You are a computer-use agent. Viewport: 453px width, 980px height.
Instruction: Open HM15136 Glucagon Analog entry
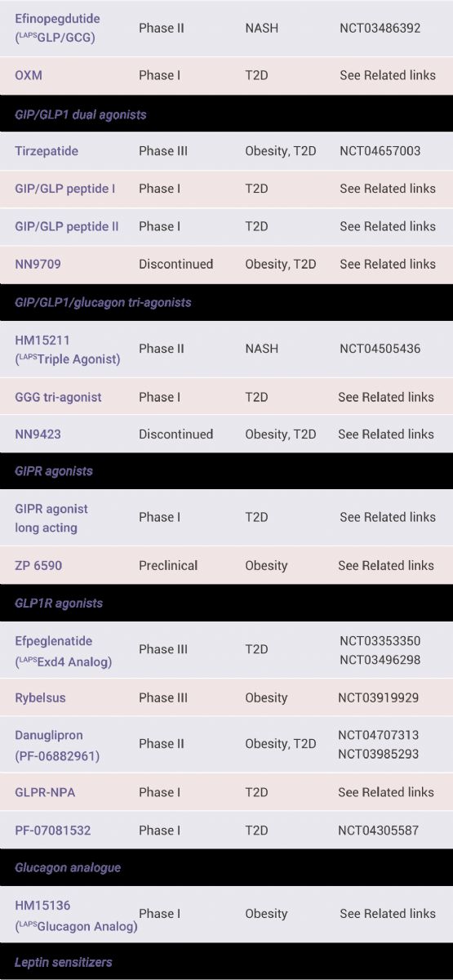[x=76, y=915]
